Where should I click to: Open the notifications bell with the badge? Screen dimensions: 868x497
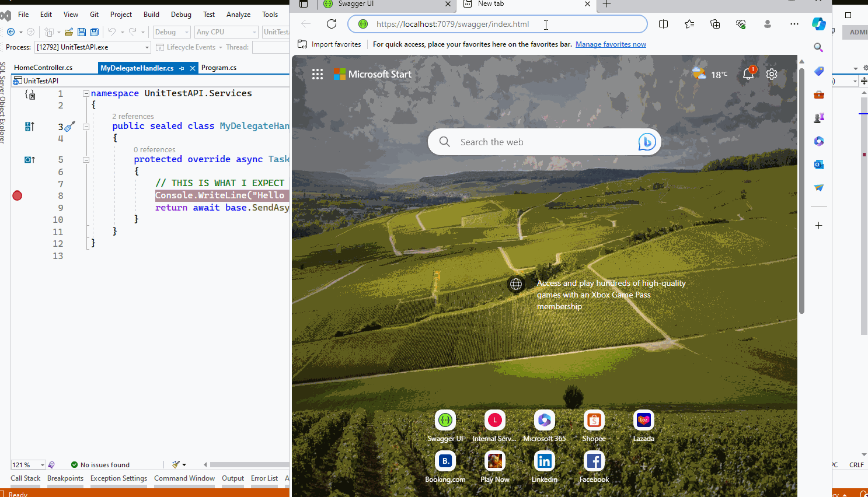749,73
